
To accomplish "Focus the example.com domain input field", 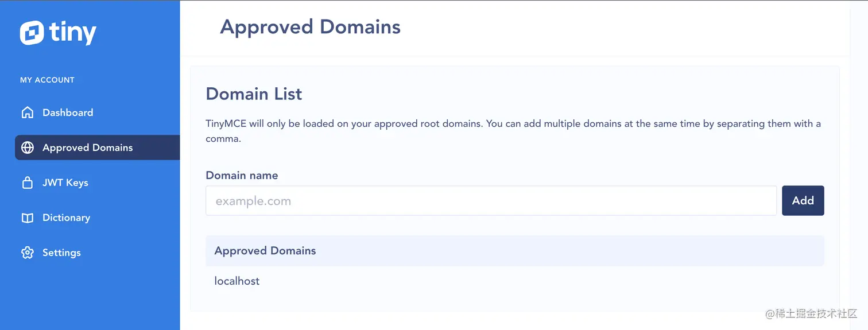I will 491,201.
